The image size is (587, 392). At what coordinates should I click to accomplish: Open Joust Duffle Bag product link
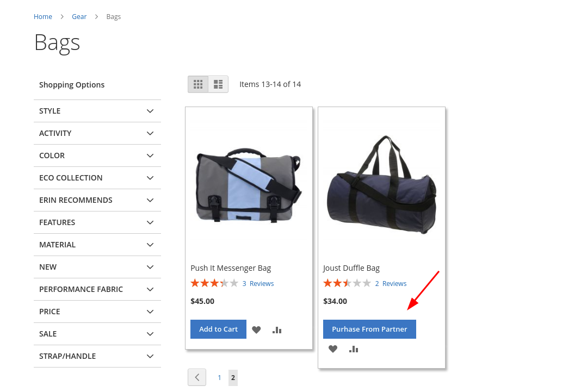pyautogui.click(x=351, y=268)
